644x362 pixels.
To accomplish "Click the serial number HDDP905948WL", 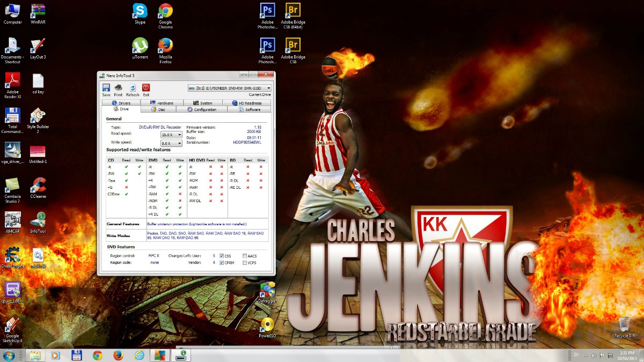I will 247,142.
